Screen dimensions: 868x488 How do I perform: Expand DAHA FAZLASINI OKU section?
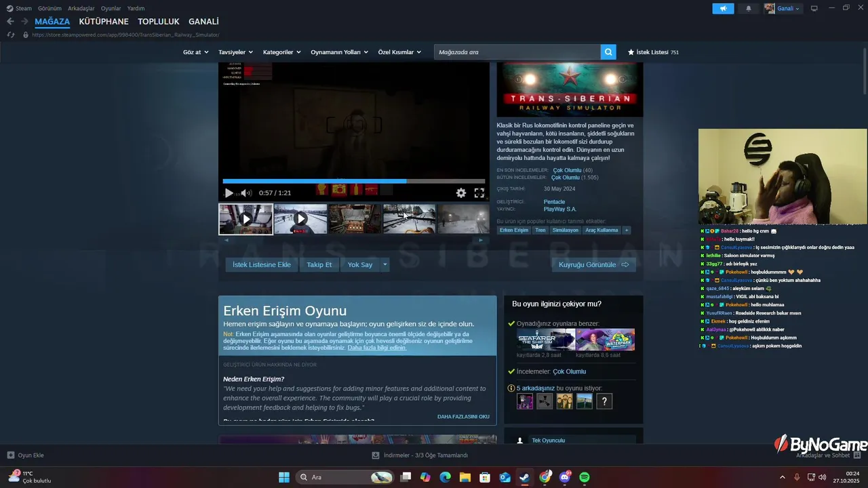pyautogui.click(x=463, y=417)
